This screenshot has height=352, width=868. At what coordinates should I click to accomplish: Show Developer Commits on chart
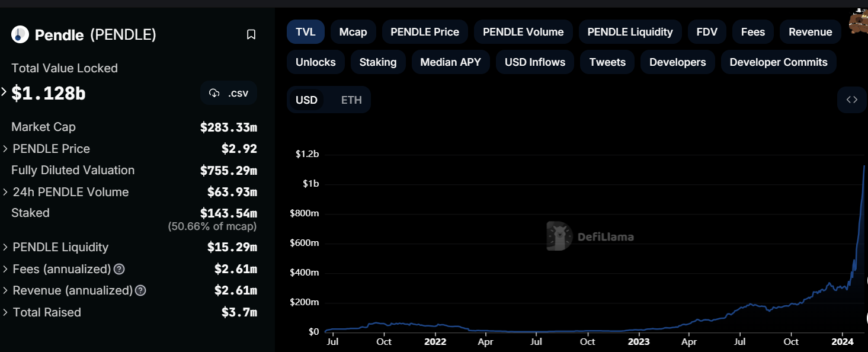pos(778,62)
